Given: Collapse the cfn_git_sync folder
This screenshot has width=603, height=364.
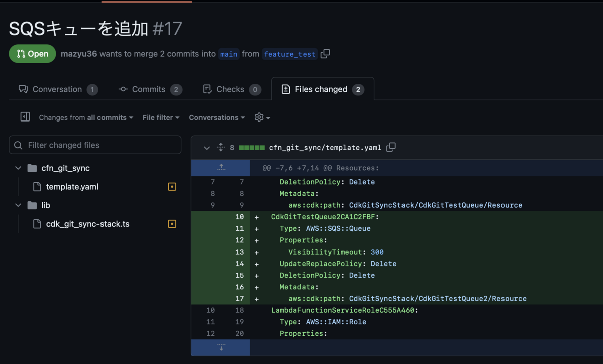Looking at the screenshot, I should 18,168.
